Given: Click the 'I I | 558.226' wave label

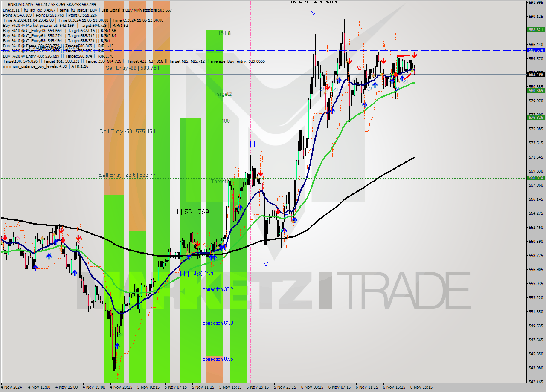Looking at the screenshot, I should pos(198,274).
